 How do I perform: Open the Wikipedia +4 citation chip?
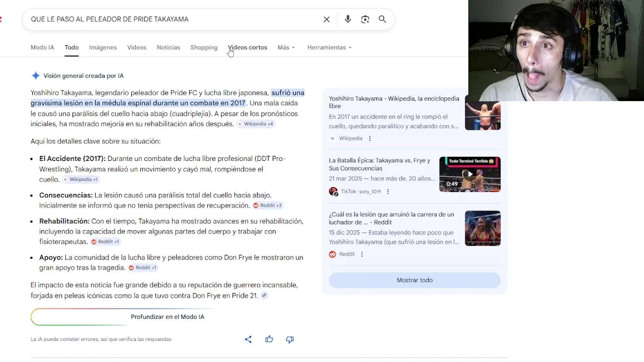click(x=256, y=124)
